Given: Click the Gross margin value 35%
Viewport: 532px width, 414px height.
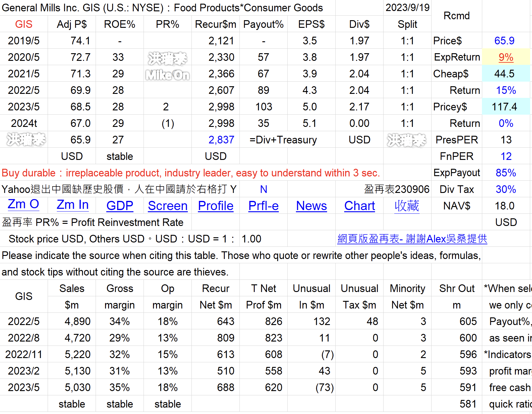Looking at the screenshot, I should [x=120, y=387].
